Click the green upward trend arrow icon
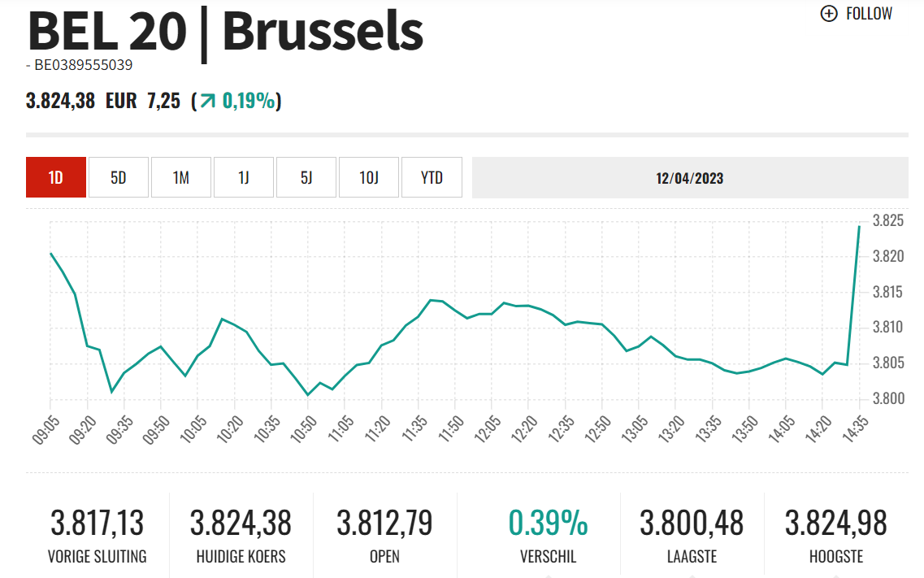 click(x=209, y=102)
